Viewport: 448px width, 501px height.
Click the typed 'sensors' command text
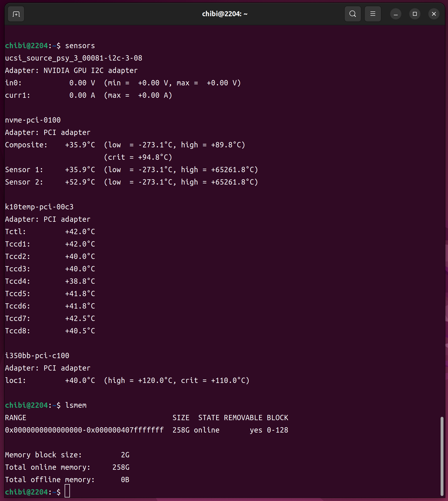pos(80,46)
